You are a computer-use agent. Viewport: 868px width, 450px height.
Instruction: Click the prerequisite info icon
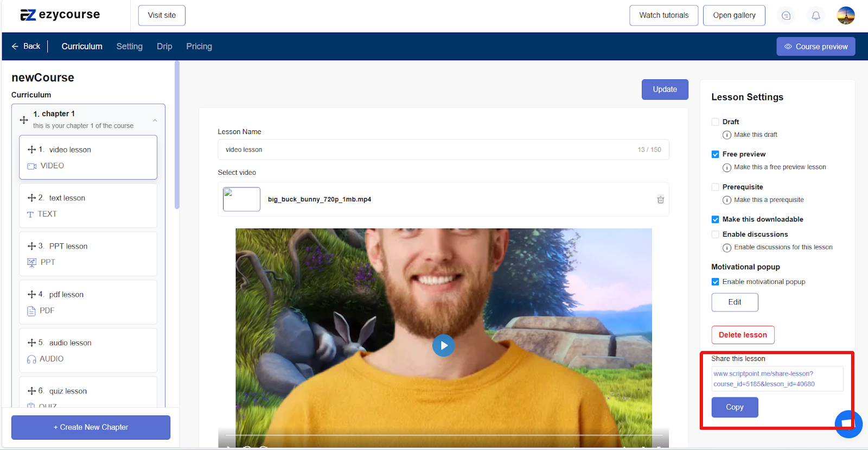726,200
